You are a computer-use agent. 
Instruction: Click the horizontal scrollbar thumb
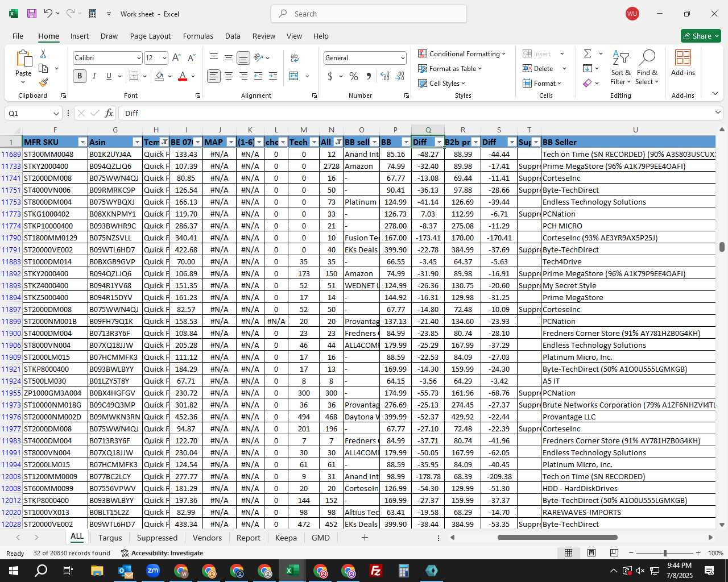[x=557, y=537]
